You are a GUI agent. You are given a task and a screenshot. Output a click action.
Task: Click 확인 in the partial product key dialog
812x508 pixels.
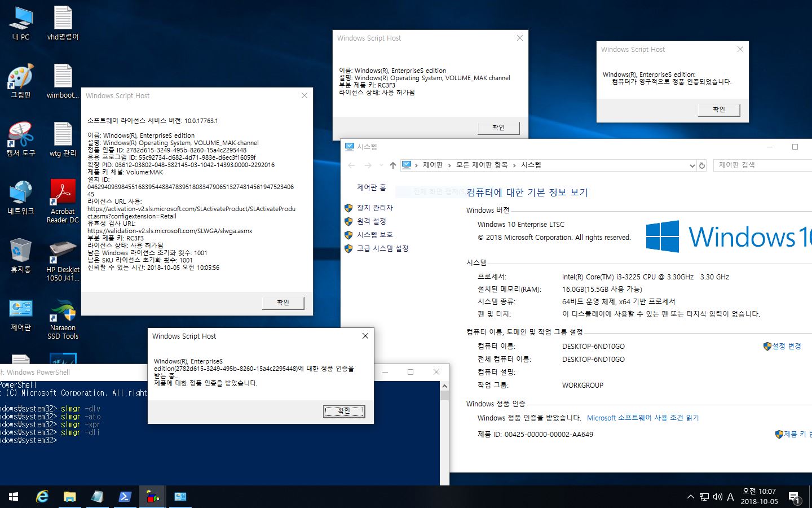[x=498, y=128]
